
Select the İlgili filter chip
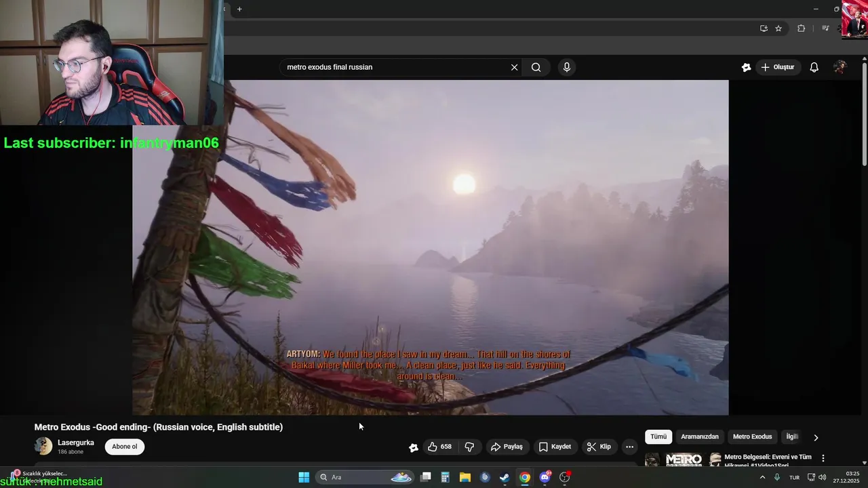(792, 436)
